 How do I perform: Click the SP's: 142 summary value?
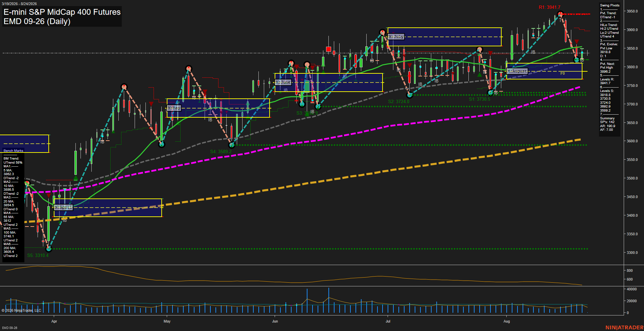pyautogui.click(x=607, y=122)
